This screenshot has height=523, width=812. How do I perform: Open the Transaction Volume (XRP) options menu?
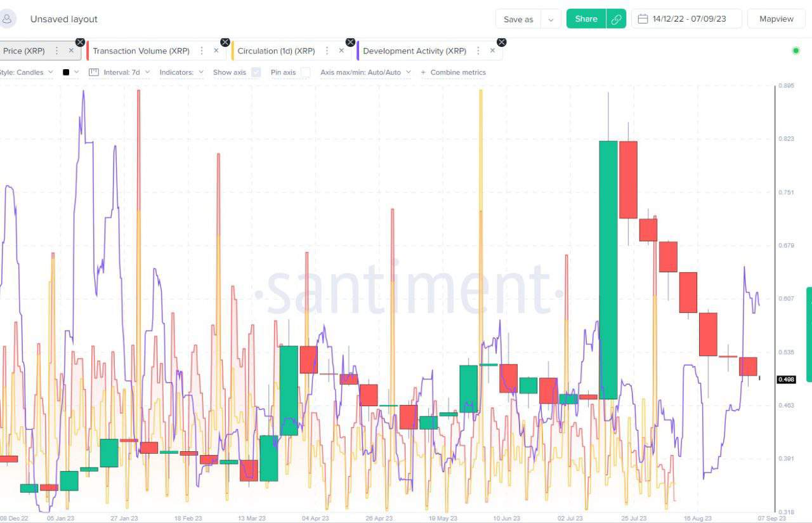click(x=202, y=50)
